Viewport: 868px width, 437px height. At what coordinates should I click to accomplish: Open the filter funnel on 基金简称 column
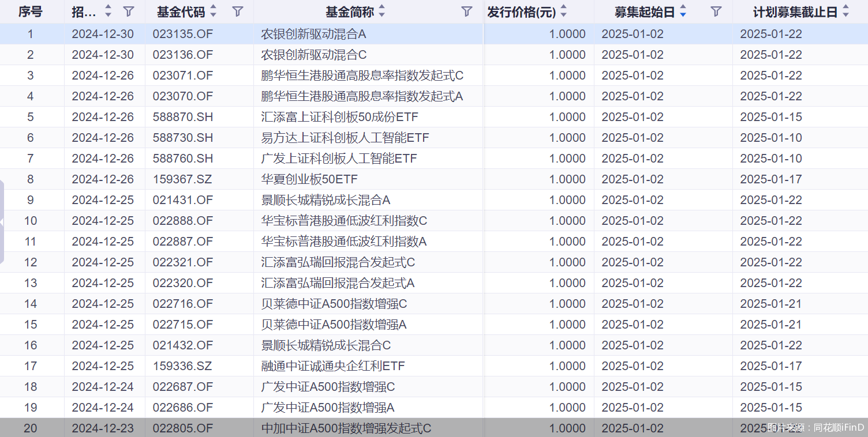[x=465, y=10]
